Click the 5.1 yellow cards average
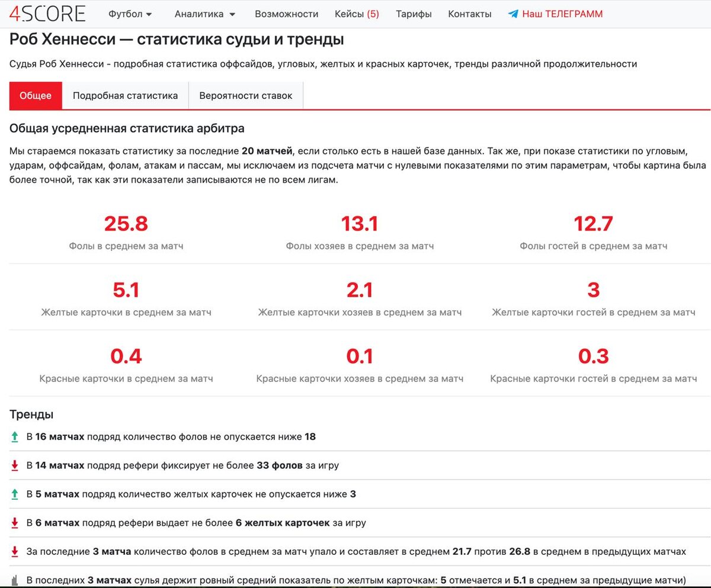Image resolution: width=711 pixels, height=588 pixels. (126, 290)
